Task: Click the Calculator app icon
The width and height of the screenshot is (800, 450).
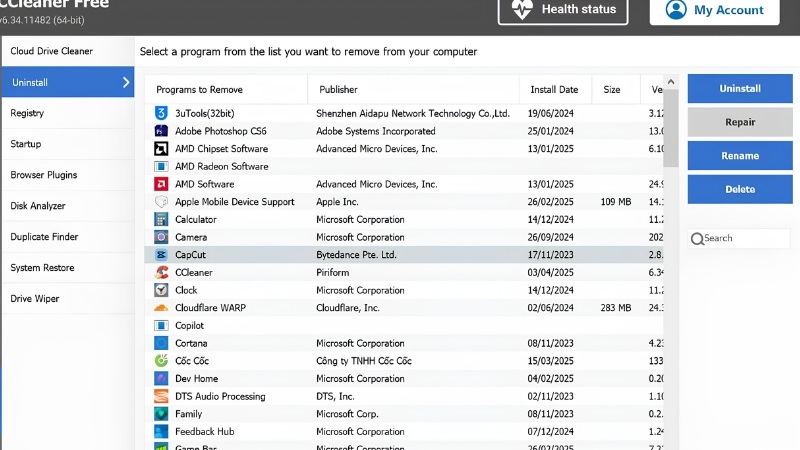Action: 161,219
